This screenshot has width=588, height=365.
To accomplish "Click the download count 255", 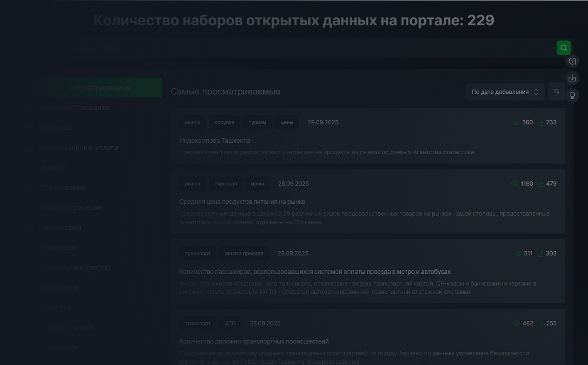I will [x=551, y=323].
